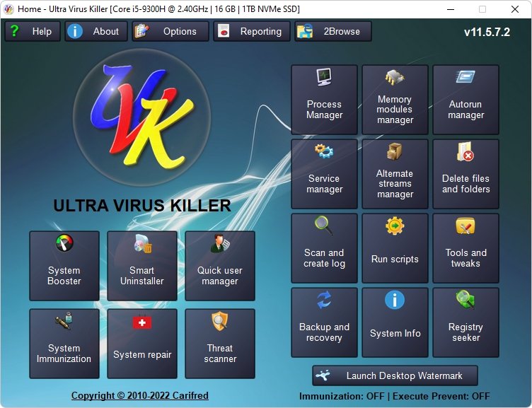Click the Reporting icon
Viewport: 532px width, 408px height.
pyautogui.click(x=224, y=31)
